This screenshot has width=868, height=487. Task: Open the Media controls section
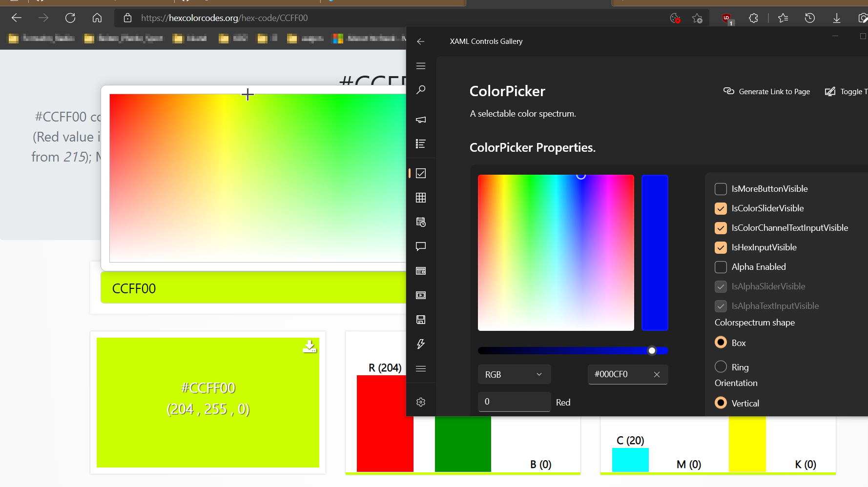[x=421, y=295]
